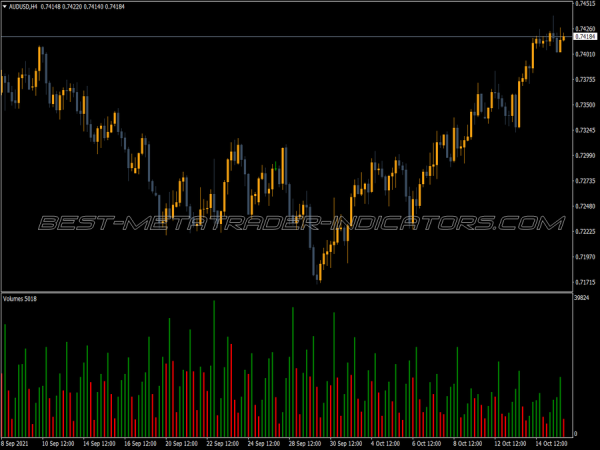Viewport: 600px width, 450px height.
Task: Click the 0.72990 price scale label
Action: click(586, 156)
